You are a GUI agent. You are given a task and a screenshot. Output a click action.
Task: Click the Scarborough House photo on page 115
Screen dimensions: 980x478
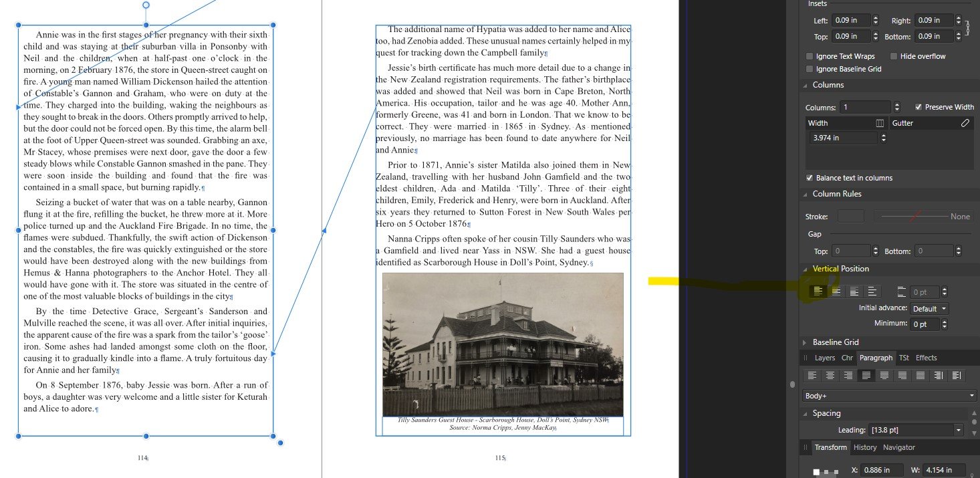pos(503,344)
